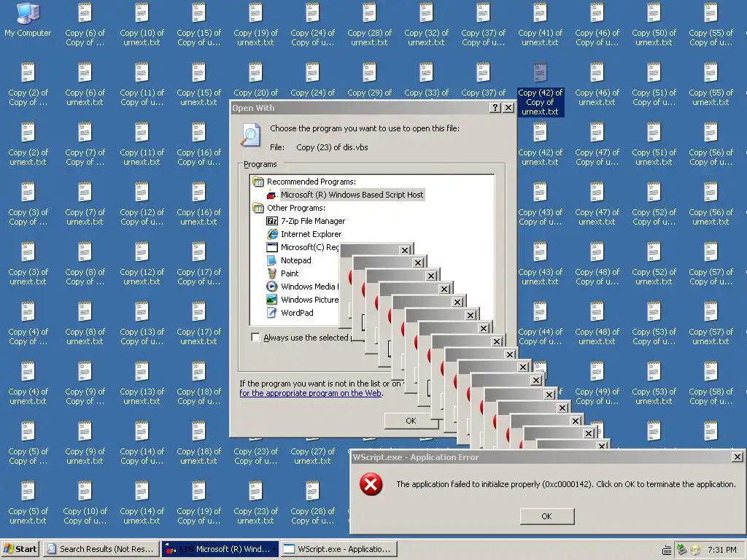Viewport: 747px width, 560px height.
Task: Select desktop file Copy (10) of urnext.txt
Action: coord(142,25)
